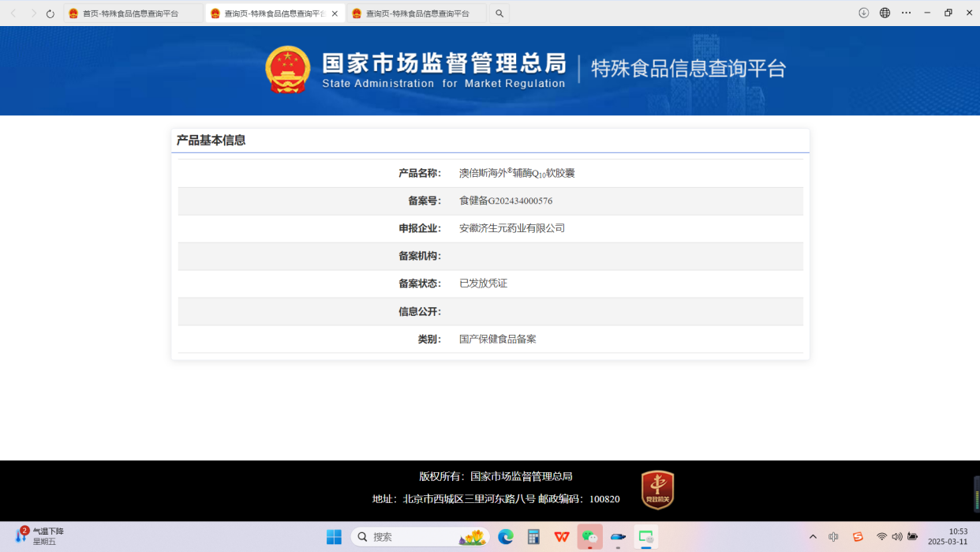Viewport: 980px width, 552px height.
Task: Select status value 已发放凭证
Action: point(483,284)
